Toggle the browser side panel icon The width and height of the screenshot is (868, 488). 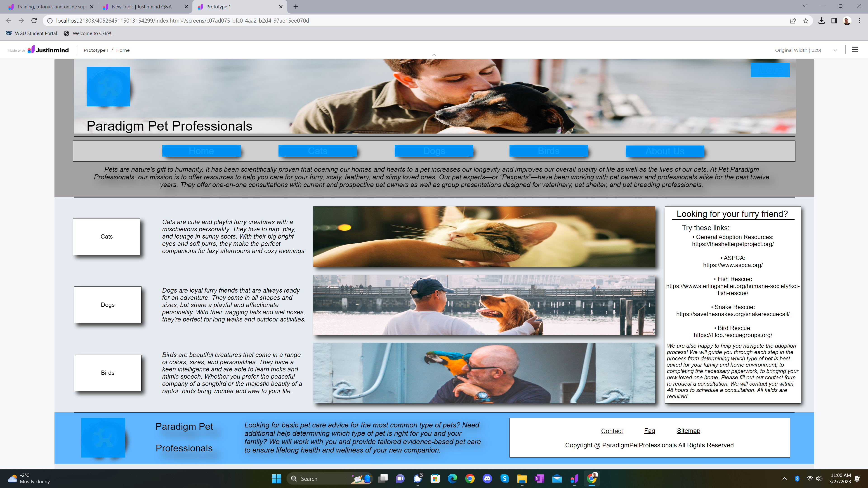[x=834, y=21]
